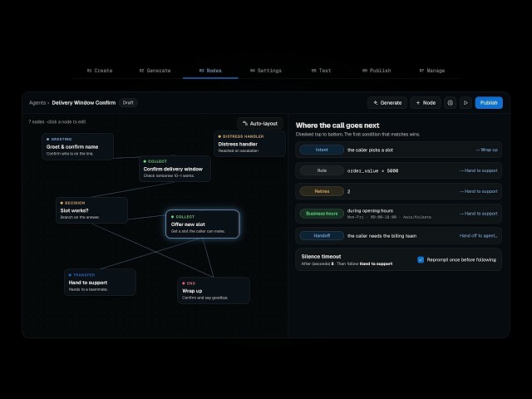Edit the silence timeout seconds value
This screenshot has width=532, height=399.
click(x=332, y=264)
